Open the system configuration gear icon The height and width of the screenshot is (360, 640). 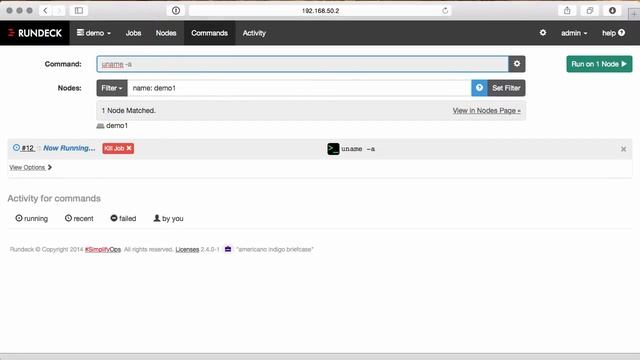tap(543, 33)
